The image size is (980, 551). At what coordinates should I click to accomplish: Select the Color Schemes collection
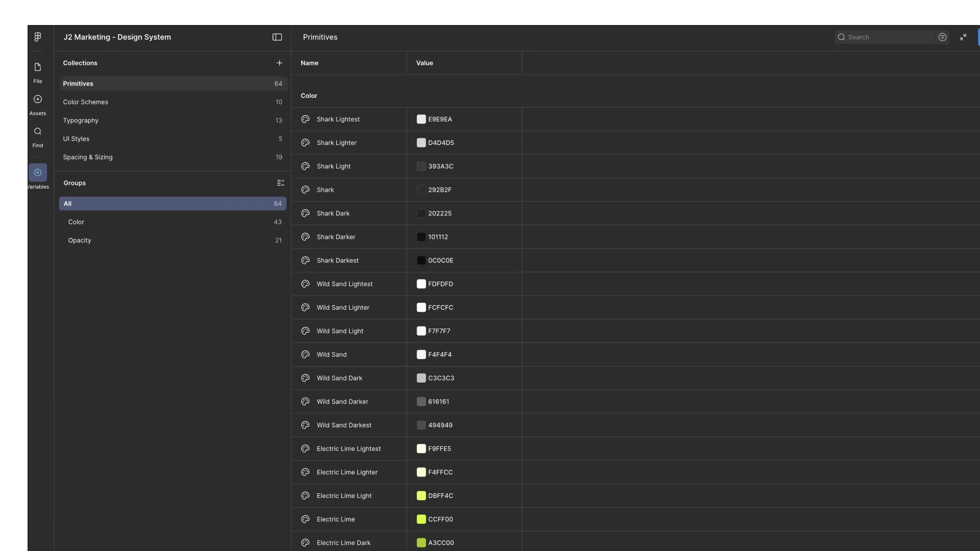click(x=86, y=102)
